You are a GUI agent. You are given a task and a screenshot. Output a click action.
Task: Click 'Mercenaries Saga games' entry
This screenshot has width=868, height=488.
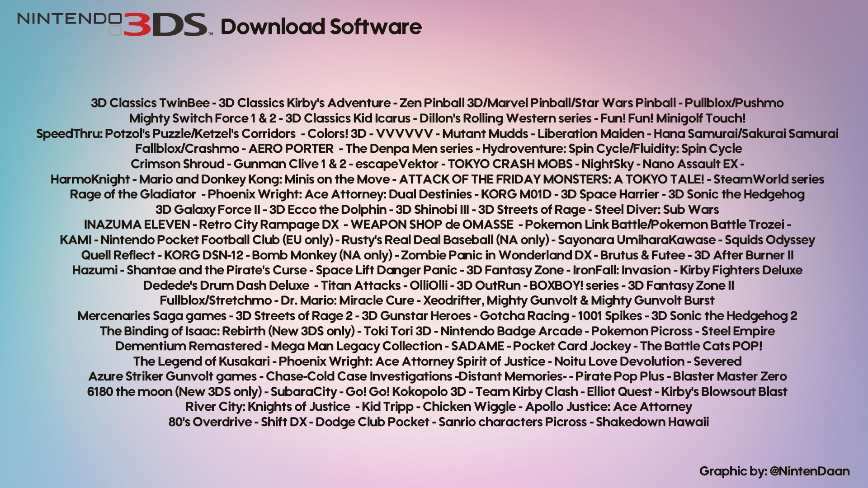(x=152, y=316)
